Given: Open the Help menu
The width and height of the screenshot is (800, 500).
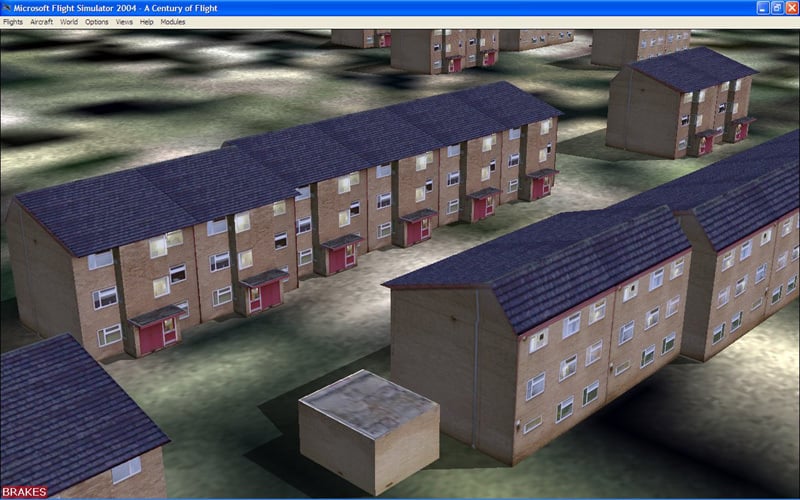Looking at the screenshot, I should [x=146, y=22].
